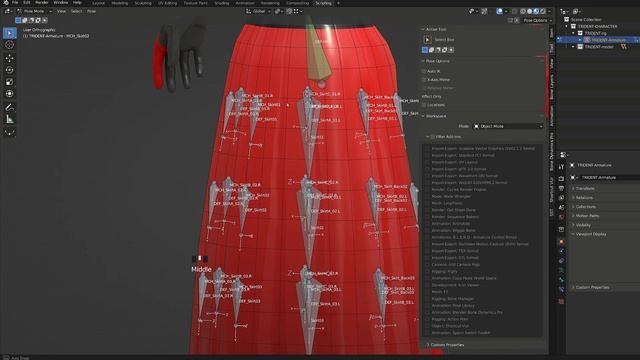Select the Rotate tool

point(10,70)
